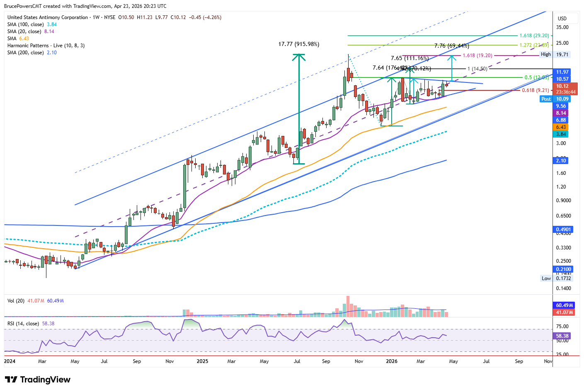Click the Low 0.1732 price axis label
The image size is (584, 392).
[x=556, y=278]
